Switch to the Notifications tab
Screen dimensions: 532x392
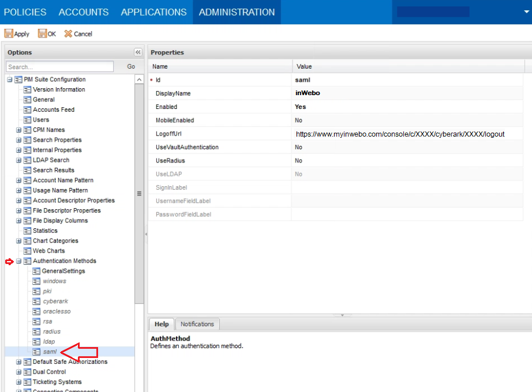pos(197,324)
